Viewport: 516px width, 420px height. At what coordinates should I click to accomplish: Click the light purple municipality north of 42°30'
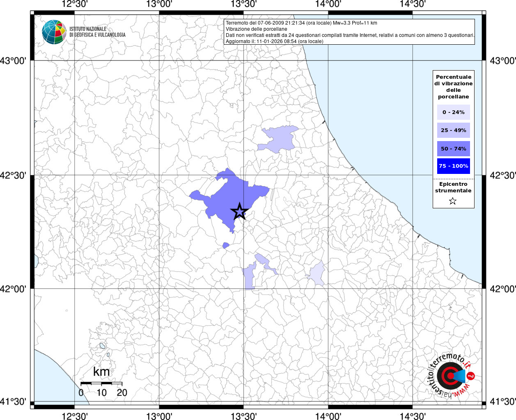279,139
